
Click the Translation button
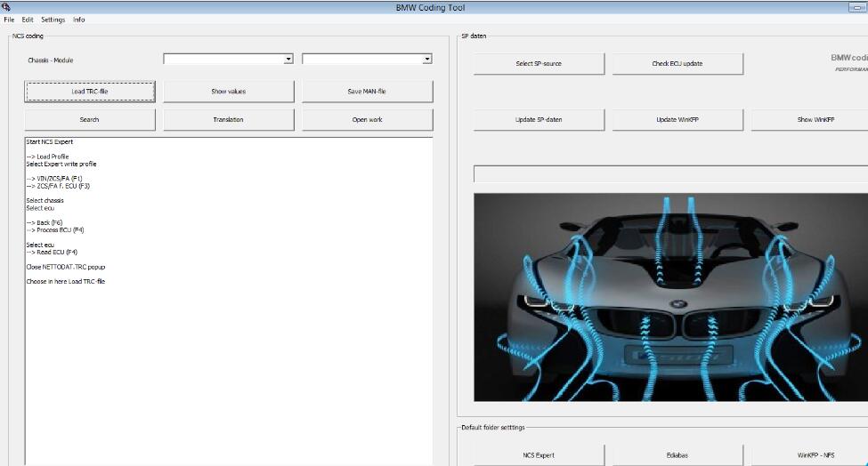click(x=229, y=120)
